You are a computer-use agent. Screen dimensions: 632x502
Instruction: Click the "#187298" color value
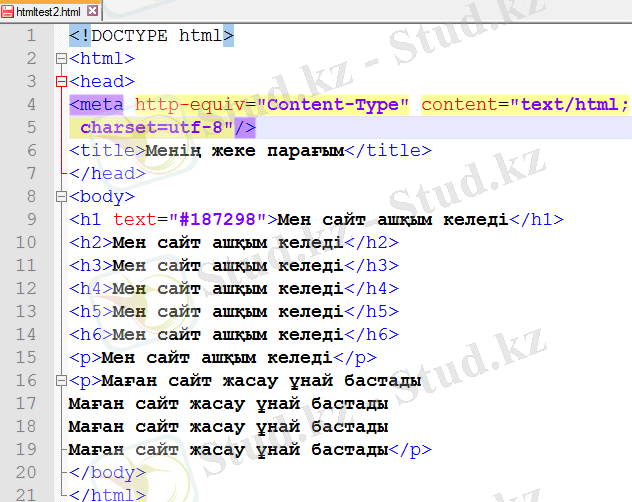pos(217,220)
